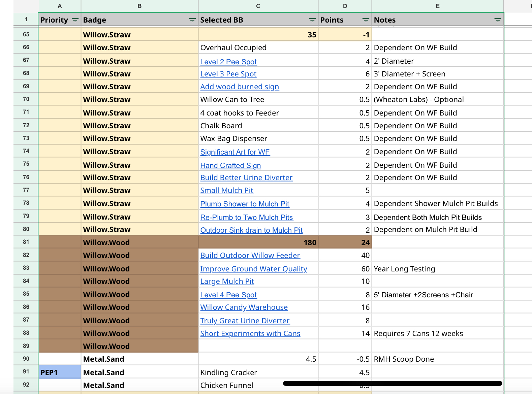Open the Level 2 Pee Spot link
This screenshot has width=532, height=394.
[228, 62]
